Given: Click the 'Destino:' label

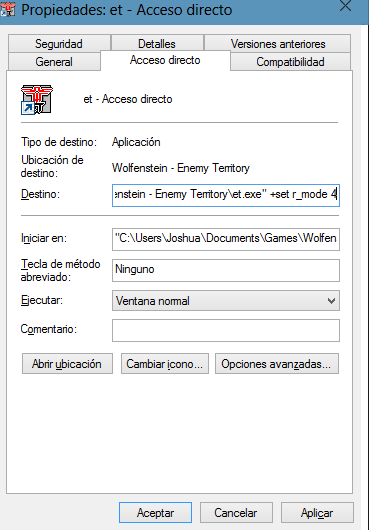Looking at the screenshot, I should pos(40,194).
